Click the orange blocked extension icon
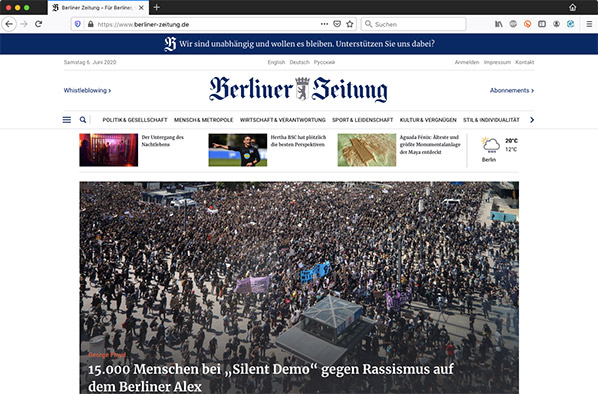Viewport: 598px width, 394px height. [527, 24]
